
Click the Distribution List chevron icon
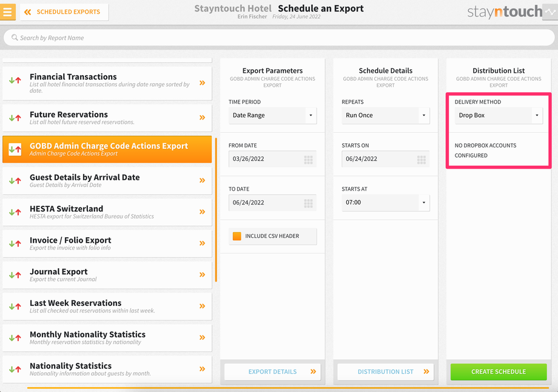426,371
